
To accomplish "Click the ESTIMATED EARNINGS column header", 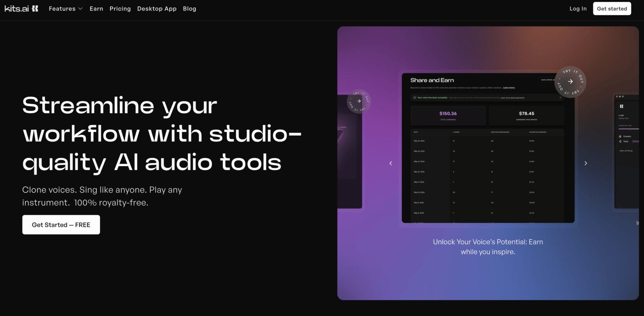I will tap(538, 132).
